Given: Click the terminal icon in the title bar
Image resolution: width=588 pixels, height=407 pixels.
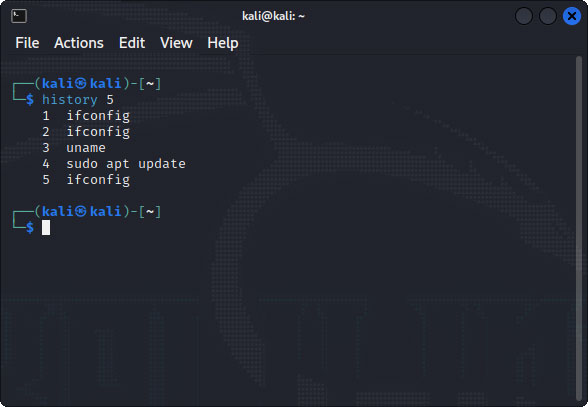Looking at the screenshot, I should pos(19,16).
